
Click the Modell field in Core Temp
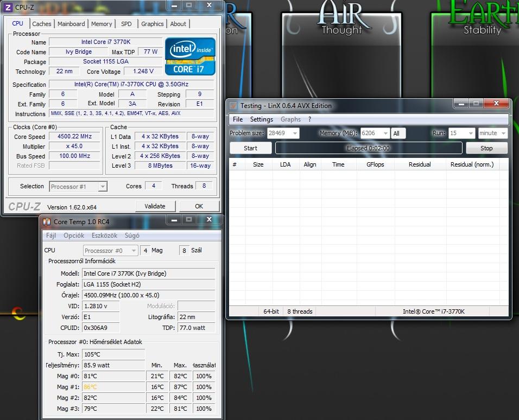(149, 273)
